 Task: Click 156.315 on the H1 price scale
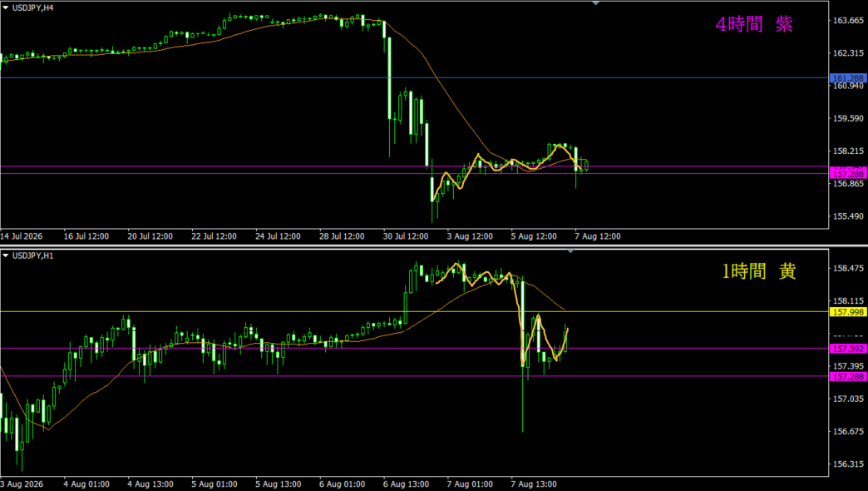848,464
